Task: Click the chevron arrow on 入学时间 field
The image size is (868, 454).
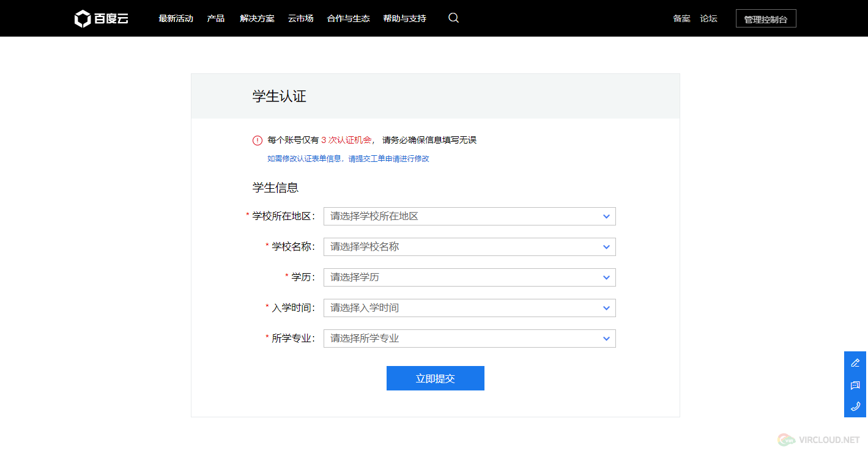Action: click(x=606, y=307)
